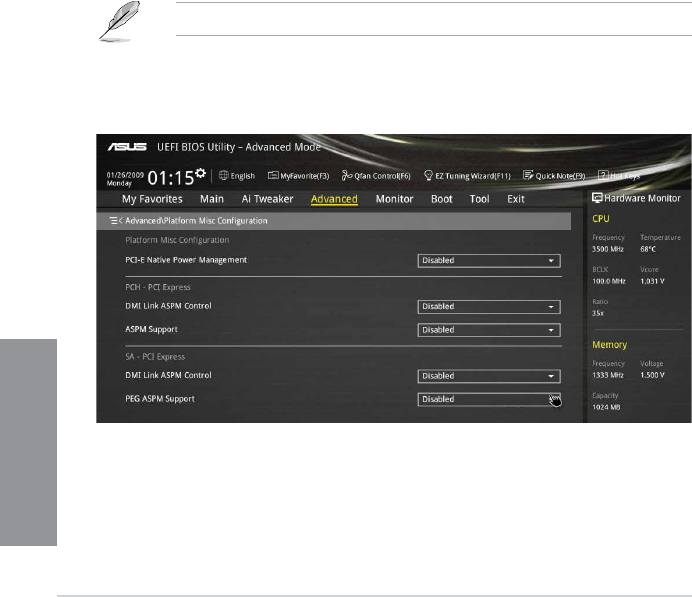Click the Hot Keys question icon

[603, 175]
